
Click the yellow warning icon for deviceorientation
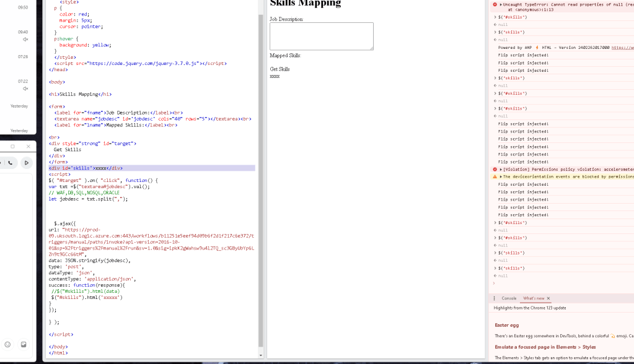495,176
